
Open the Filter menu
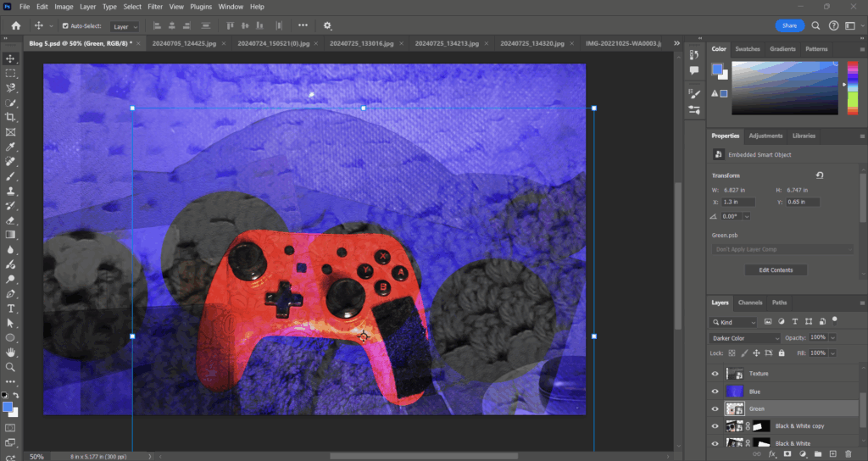point(155,7)
